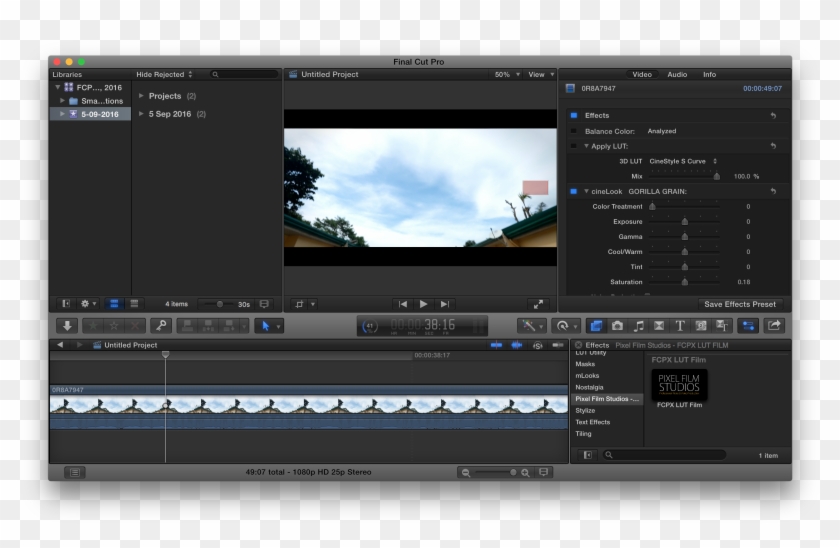840x548 pixels.
Task: Toggle the Effects browser icon in toolbar
Action: click(x=596, y=326)
